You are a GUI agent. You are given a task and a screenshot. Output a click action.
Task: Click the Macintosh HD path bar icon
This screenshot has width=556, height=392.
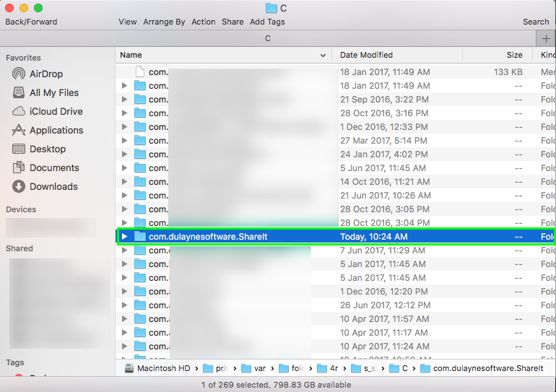(129, 368)
